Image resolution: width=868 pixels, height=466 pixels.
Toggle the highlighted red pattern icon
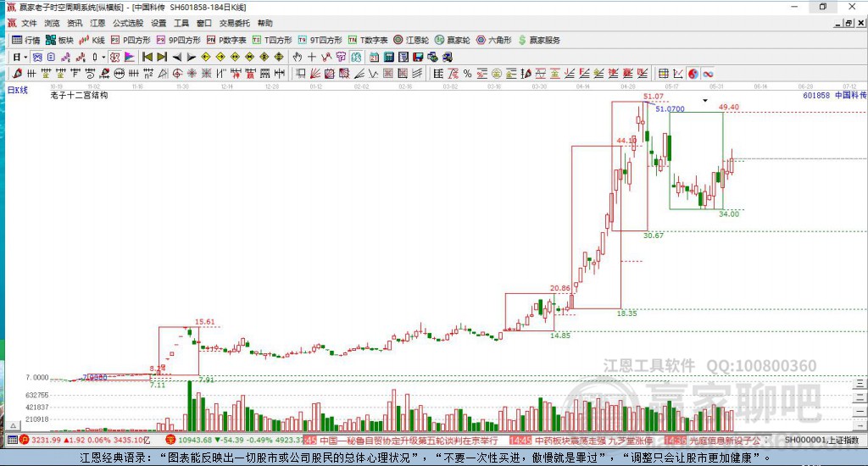coord(114,57)
